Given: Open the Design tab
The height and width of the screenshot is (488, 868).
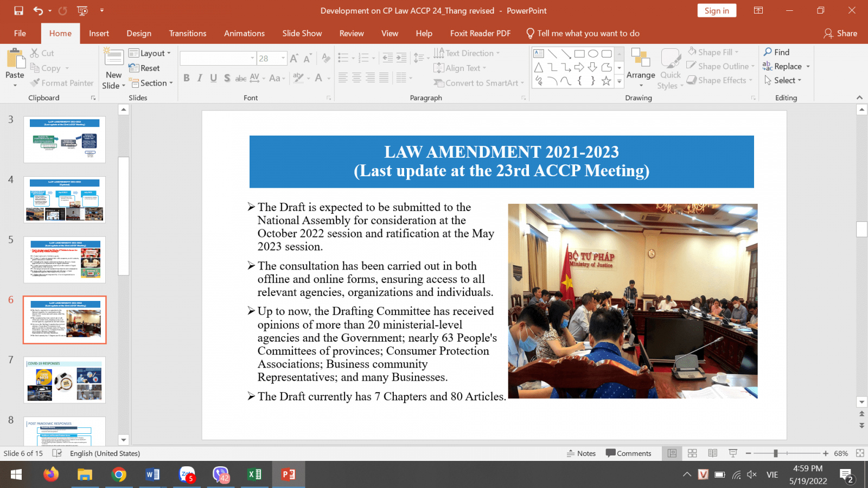Looking at the screenshot, I should pyautogui.click(x=139, y=33).
